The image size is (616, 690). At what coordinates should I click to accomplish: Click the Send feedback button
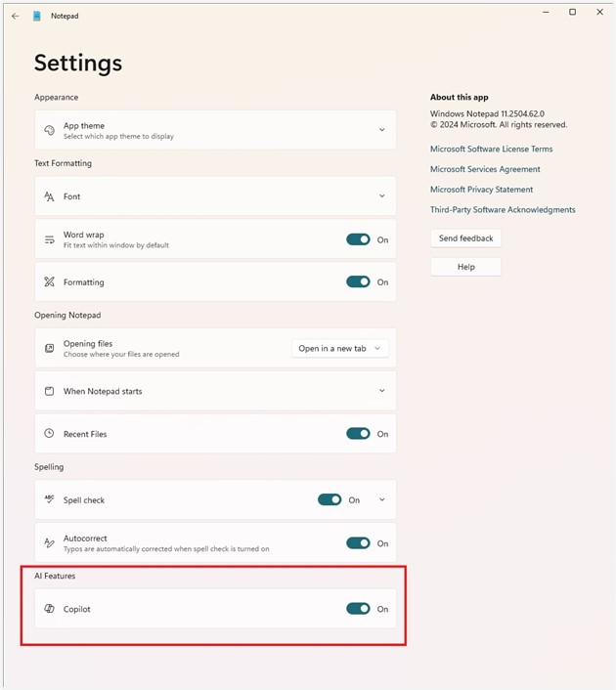point(465,238)
